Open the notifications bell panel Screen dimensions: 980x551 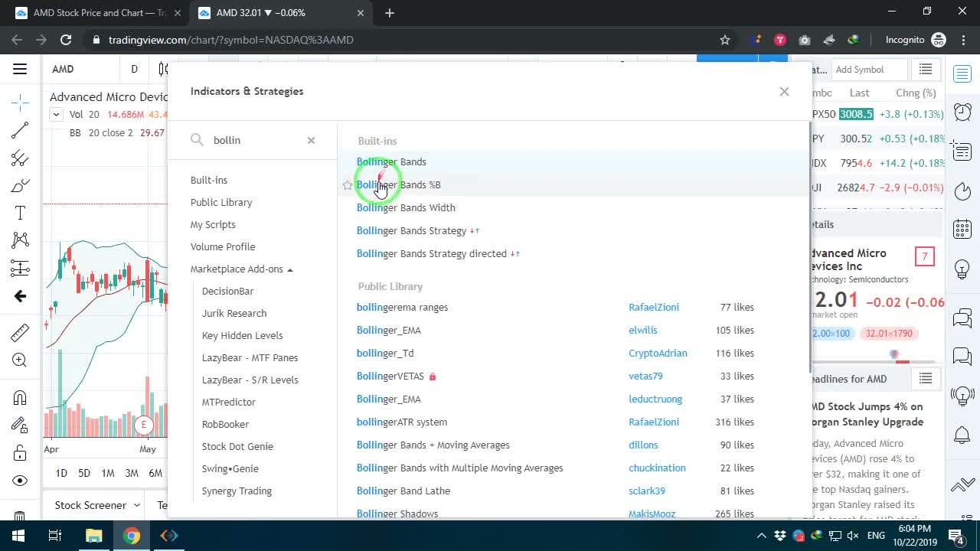pyautogui.click(x=962, y=435)
